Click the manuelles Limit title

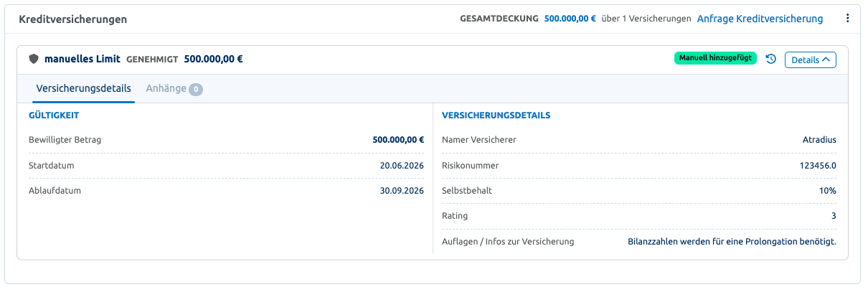pos(82,60)
